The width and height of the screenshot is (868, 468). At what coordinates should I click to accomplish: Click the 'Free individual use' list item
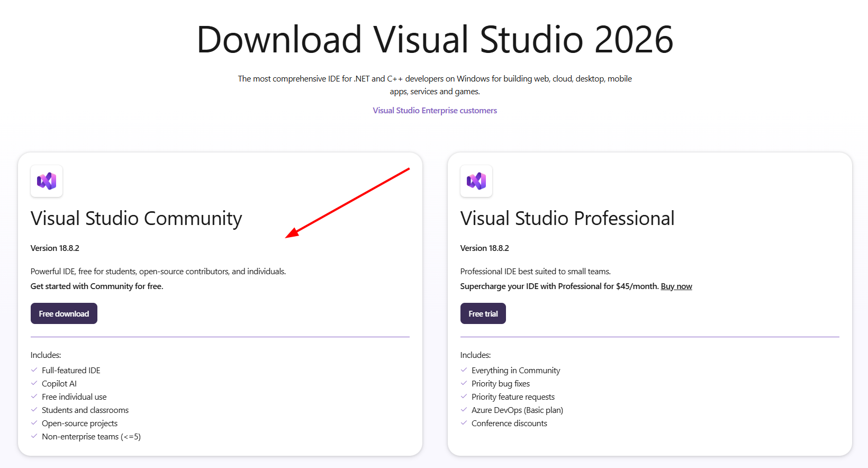(x=74, y=397)
